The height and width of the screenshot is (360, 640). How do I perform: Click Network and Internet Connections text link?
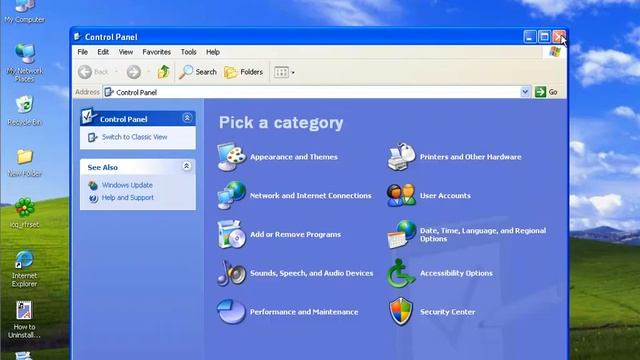pos(311,196)
